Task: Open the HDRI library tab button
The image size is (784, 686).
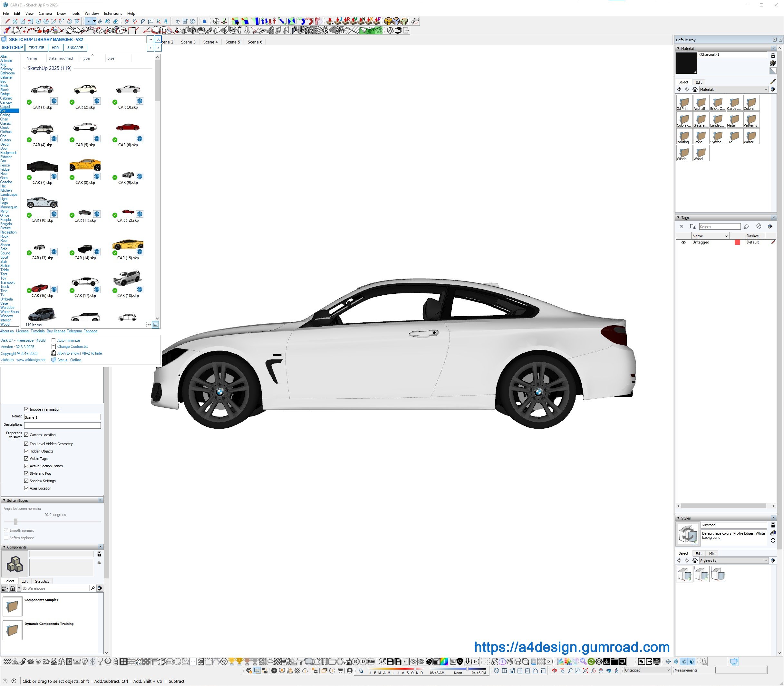Action: click(55, 48)
